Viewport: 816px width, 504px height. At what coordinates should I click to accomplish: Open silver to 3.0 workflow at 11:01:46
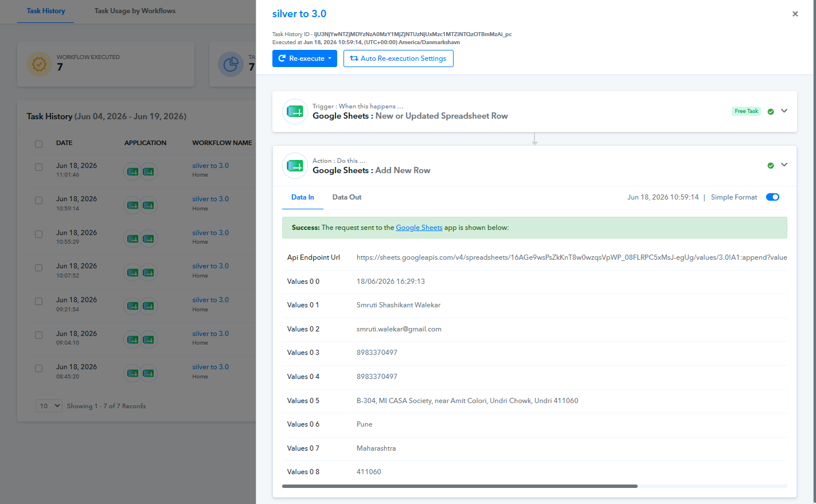click(210, 166)
